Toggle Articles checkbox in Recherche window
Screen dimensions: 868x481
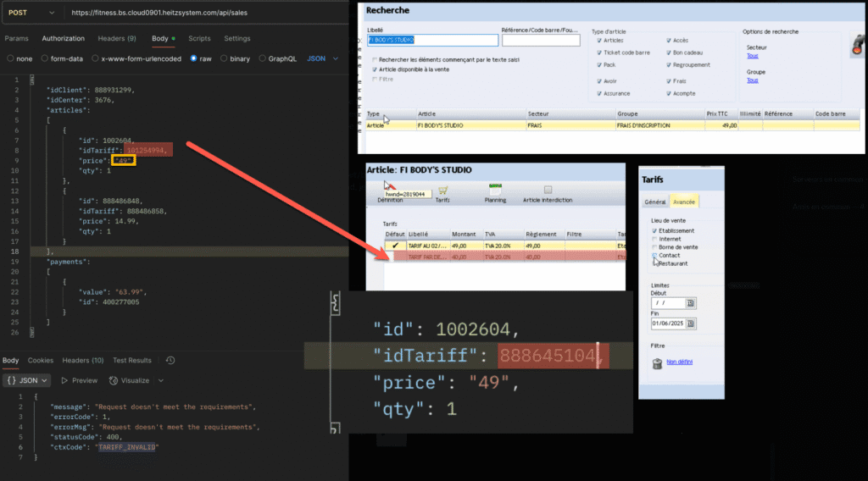coord(599,41)
